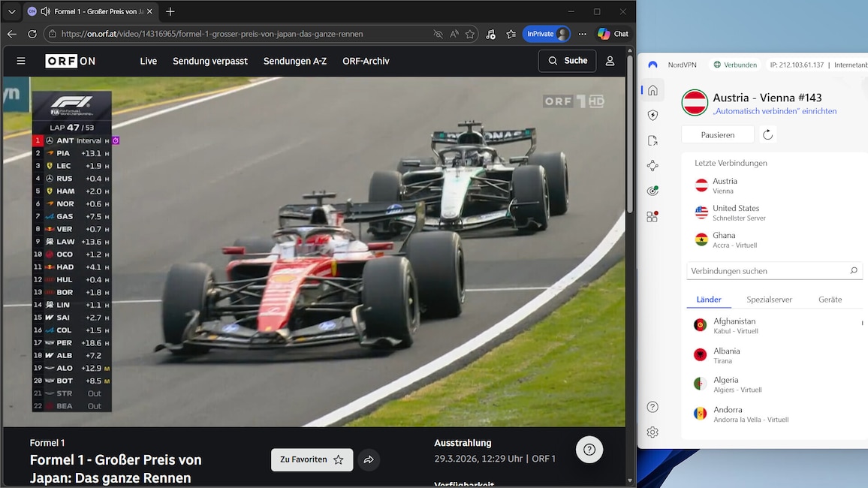Open the ORF ON hamburger menu
The image size is (868, 488).
[21, 61]
